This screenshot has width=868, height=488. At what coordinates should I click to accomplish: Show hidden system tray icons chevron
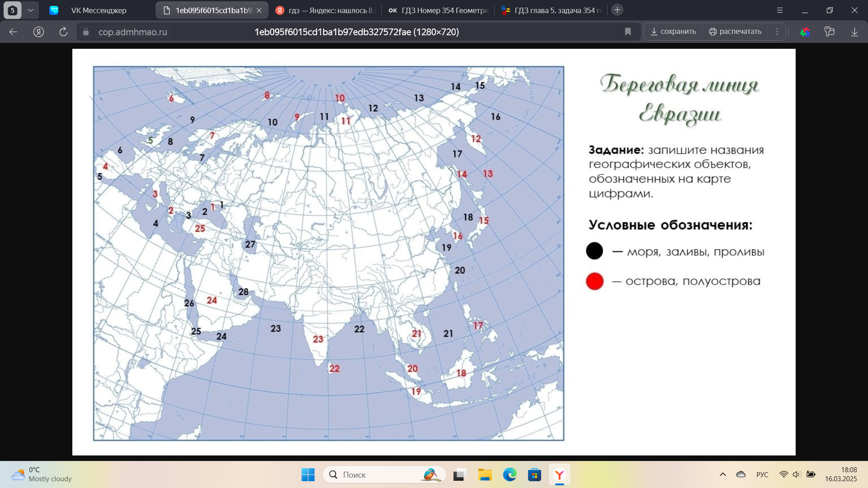click(x=723, y=474)
